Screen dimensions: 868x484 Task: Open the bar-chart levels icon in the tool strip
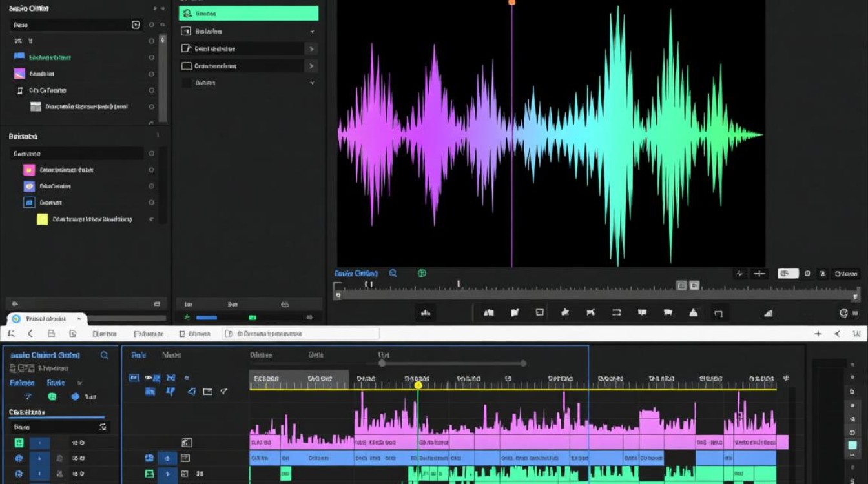(x=425, y=313)
